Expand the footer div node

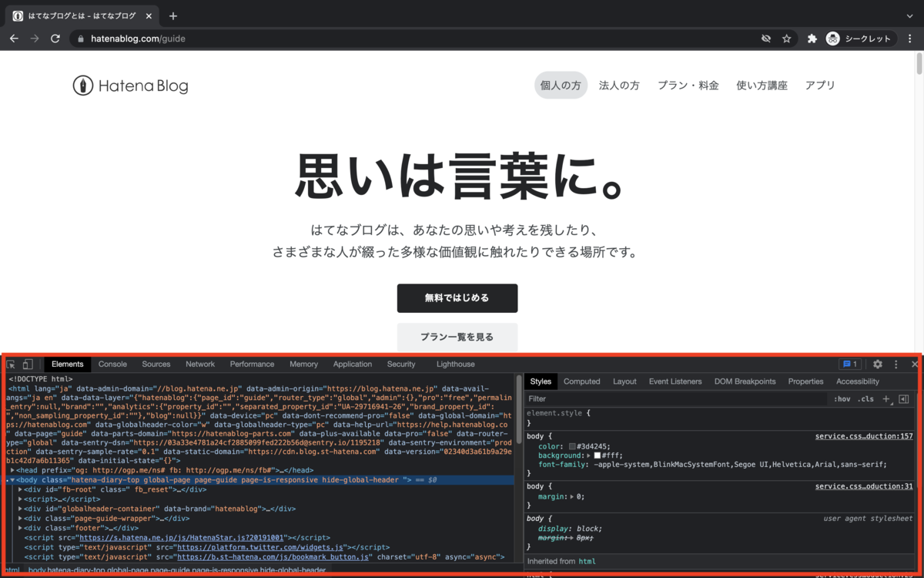click(20, 528)
